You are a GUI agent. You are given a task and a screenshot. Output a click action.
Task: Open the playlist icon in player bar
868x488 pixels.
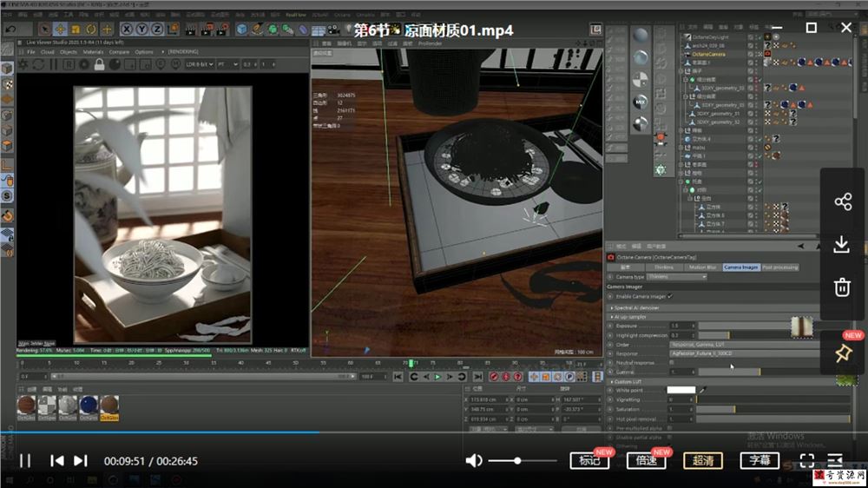[x=835, y=461]
